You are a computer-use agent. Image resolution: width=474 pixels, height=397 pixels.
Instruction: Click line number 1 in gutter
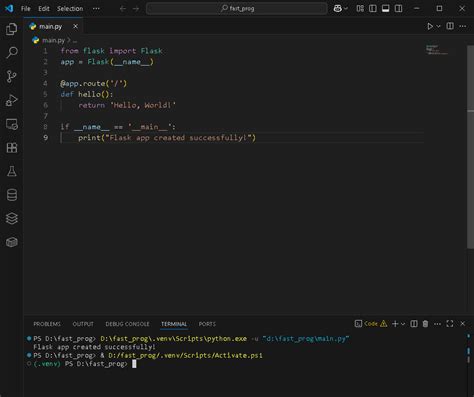[46, 51]
